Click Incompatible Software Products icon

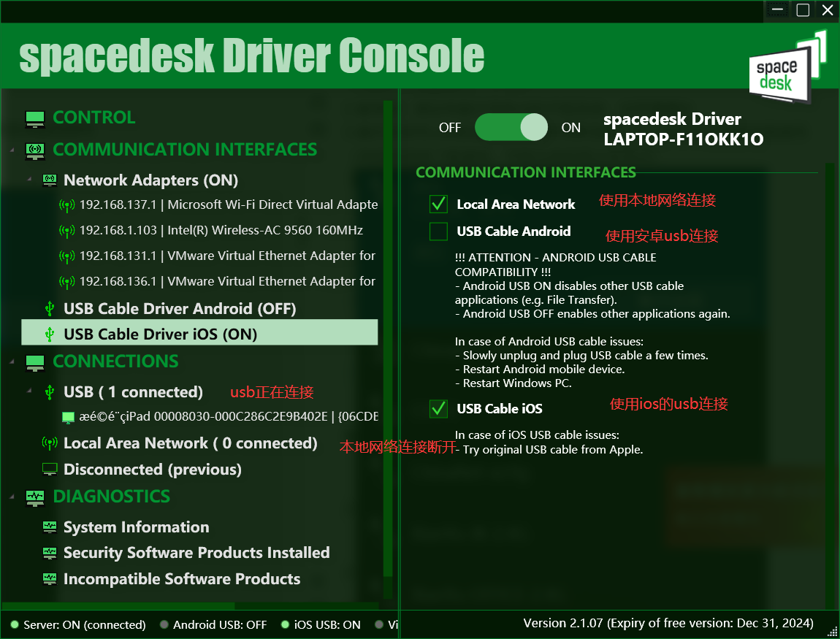(50, 579)
